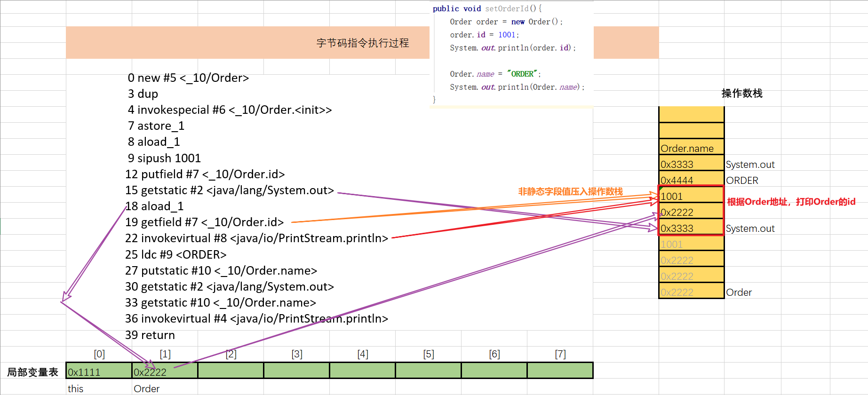Select '36 invokevirtual #4 <java/io/PrintStream.println>' line
The width and height of the screenshot is (868, 395).
coord(257,319)
